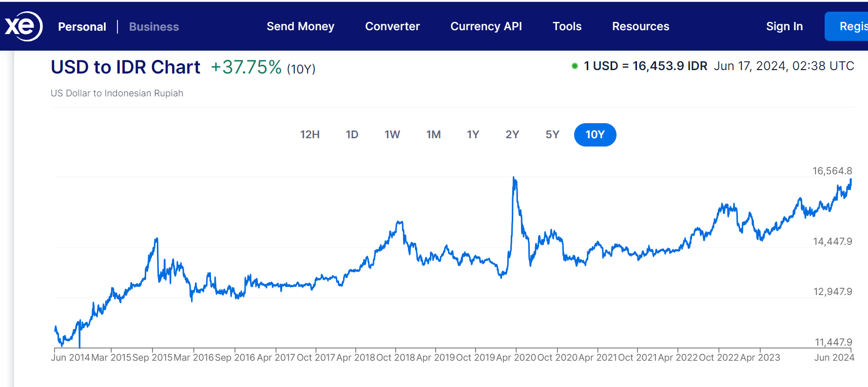
Task: Expand the Resources menu
Action: pyautogui.click(x=640, y=26)
